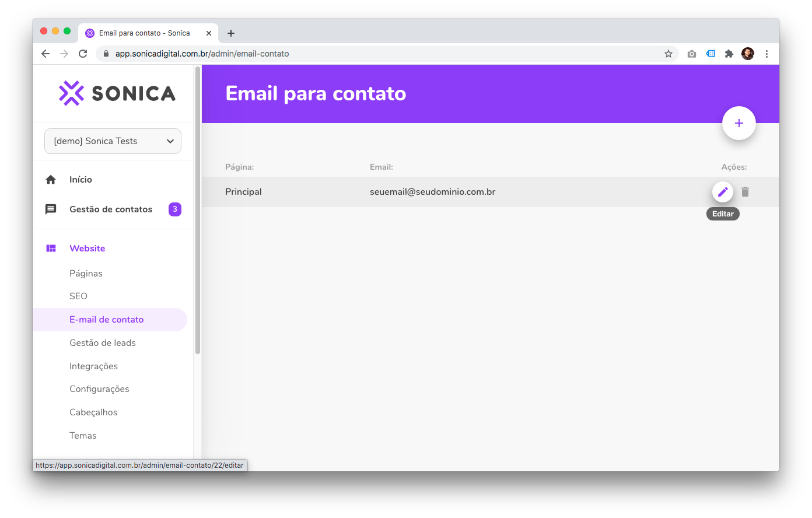Open Configurações in the sidebar
This screenshot has height=518, width=812.
point(99,389)
